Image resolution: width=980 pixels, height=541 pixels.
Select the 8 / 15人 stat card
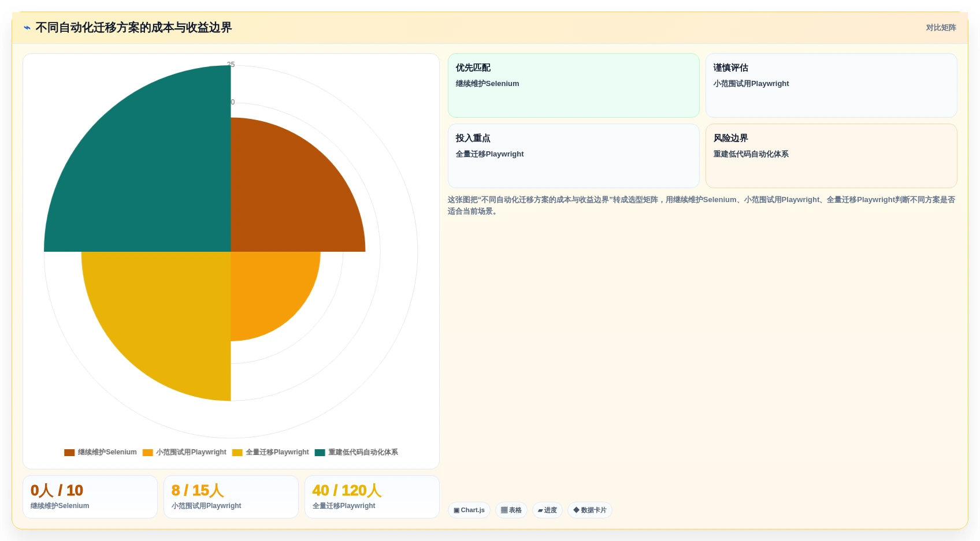(x=231, y=497)
